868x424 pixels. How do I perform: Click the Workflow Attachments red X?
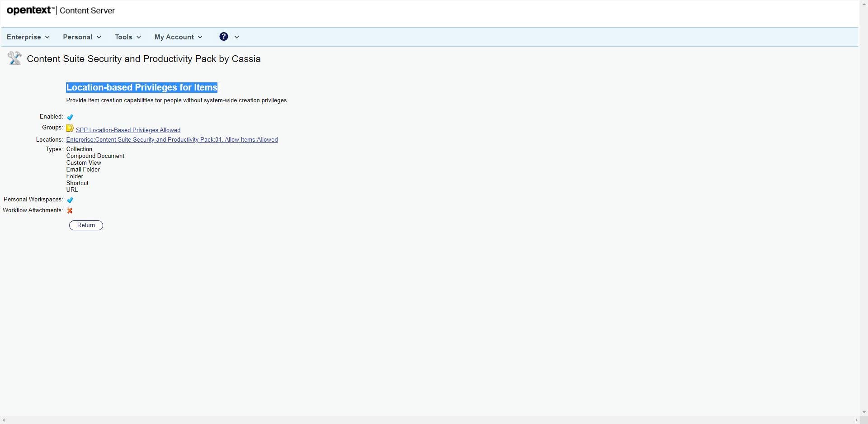tap(70, 210)
